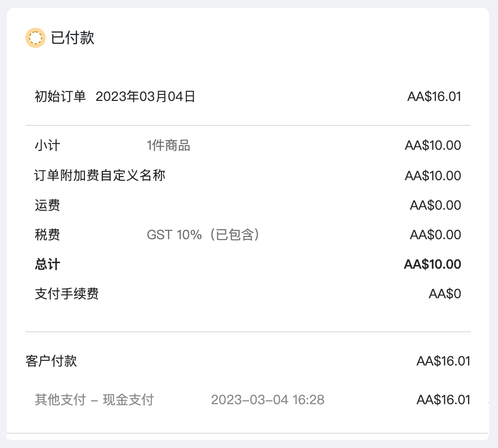The height and width of the screenshot is (448, 498).
Task: Select the 已付款 status heading
Action: (x=72, y=38)
